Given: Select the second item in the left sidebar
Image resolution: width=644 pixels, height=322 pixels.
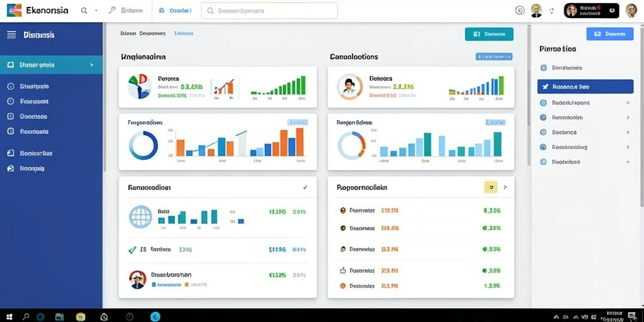Looking at the screenshot, I should (x=51, y=86).
